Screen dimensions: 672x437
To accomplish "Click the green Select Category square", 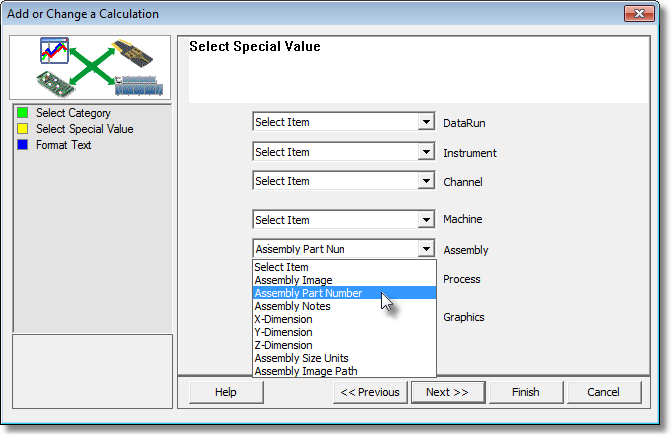I will [x=23, y=113].
